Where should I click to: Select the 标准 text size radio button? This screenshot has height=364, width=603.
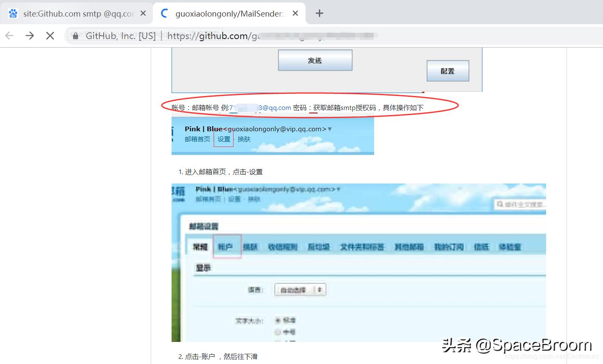pyautogui.click(x=278, y=320)
